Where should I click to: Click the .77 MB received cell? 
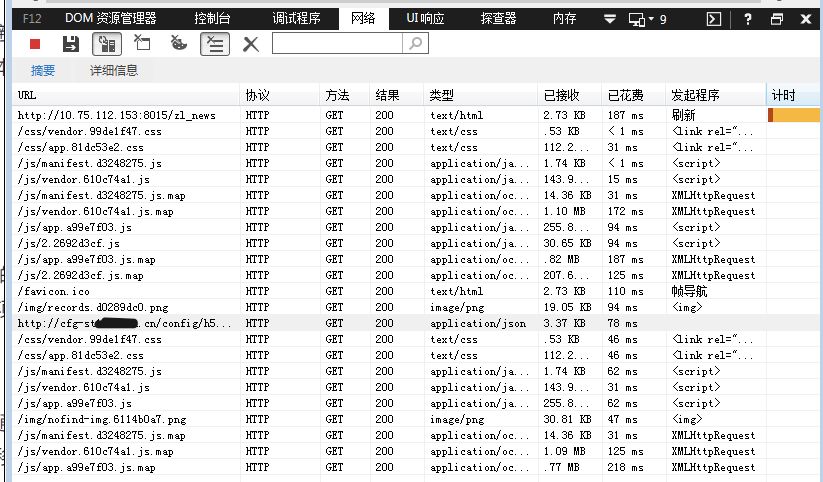point(562,467)
